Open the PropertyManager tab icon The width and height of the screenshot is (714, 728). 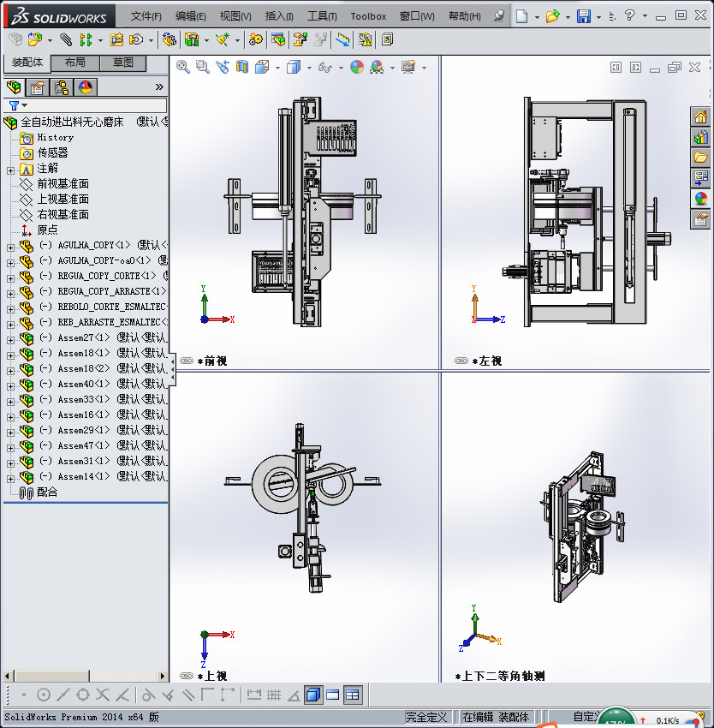pyautogui.click(x=38, y=87)
